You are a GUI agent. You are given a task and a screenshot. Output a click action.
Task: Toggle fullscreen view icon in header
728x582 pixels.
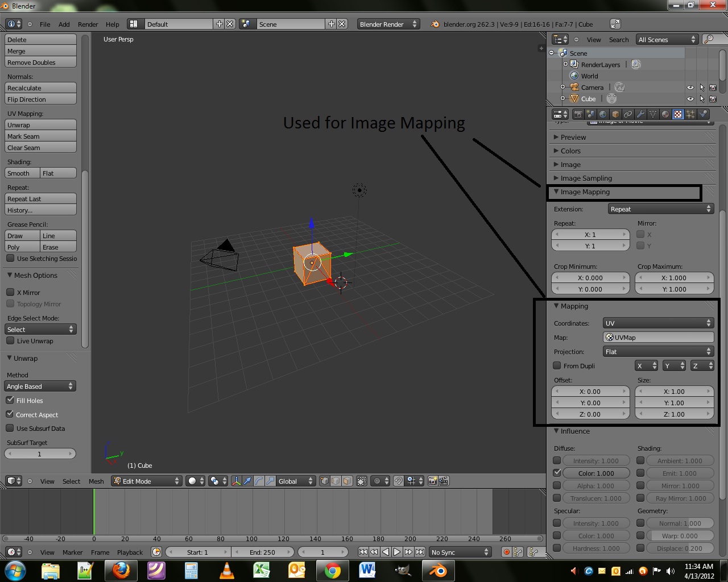615,24
